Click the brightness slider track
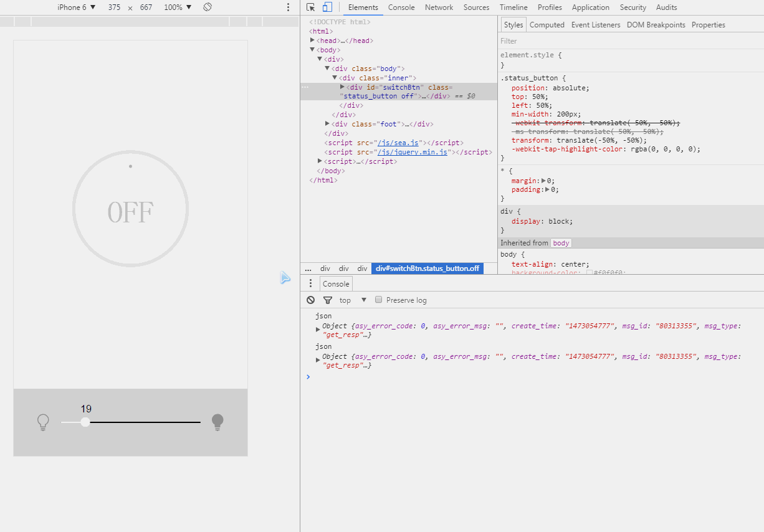The height and width of the screenshot is (532, 764). pos(131,422)
